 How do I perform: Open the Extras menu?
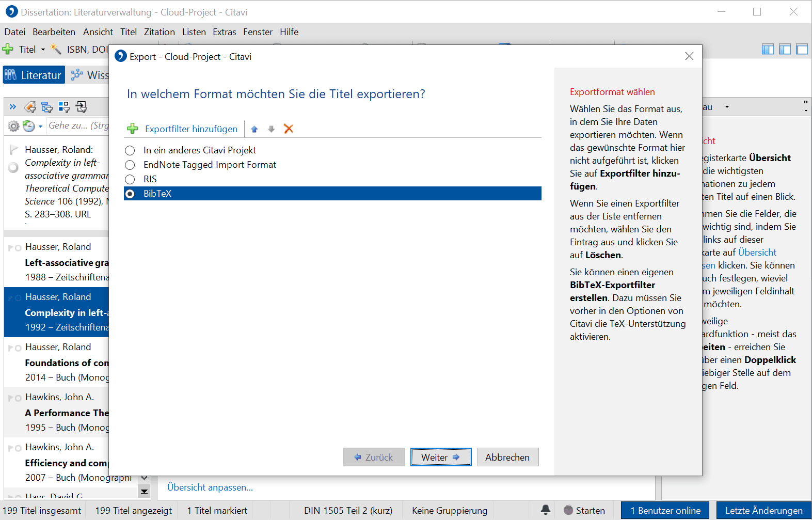(224, 32)
